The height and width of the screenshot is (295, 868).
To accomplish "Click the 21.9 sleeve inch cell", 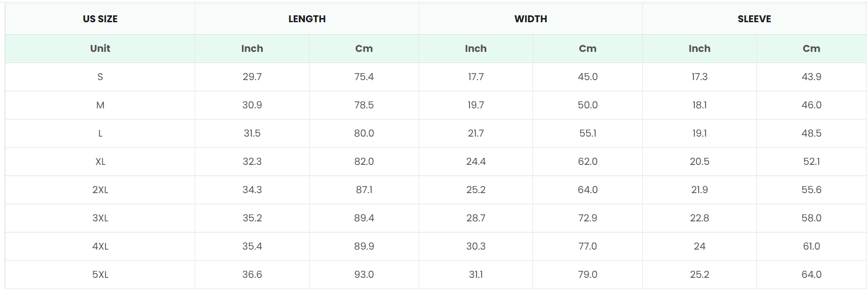I will pos(700,190).
